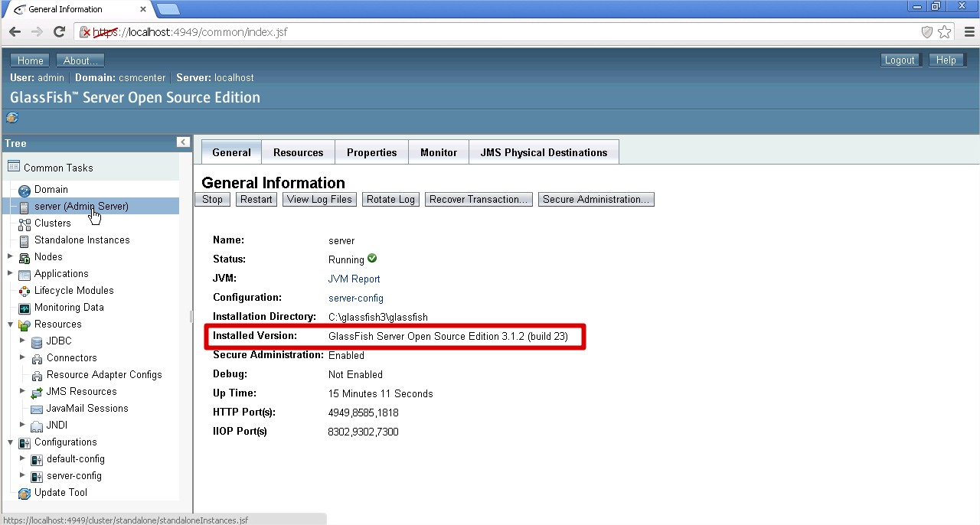This screenshot has height=525, width=980.
Task: Click the Connectors icon in the tree
Action: click(x=36, y=357)
